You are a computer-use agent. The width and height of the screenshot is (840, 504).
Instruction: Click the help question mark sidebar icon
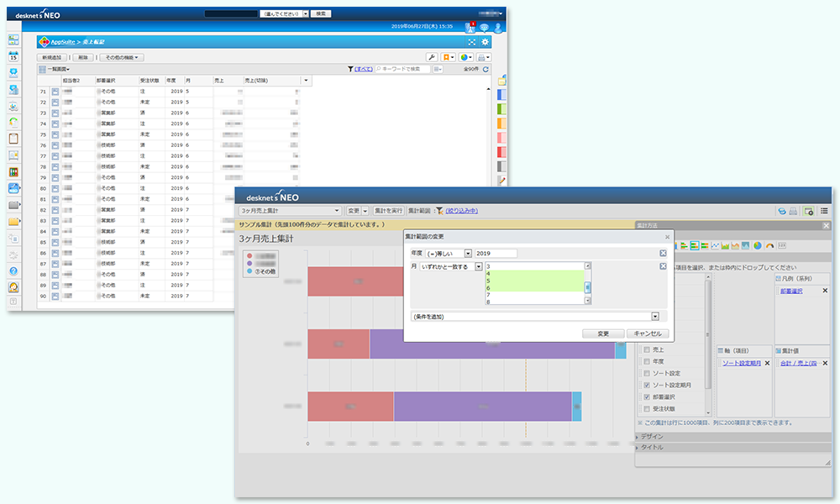tap(13, 271)
